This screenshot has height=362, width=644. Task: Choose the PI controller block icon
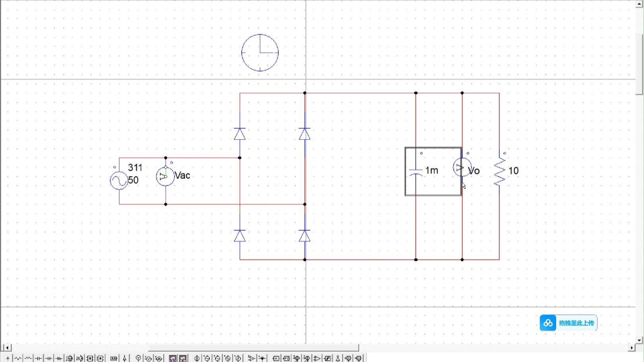(286, 358)
